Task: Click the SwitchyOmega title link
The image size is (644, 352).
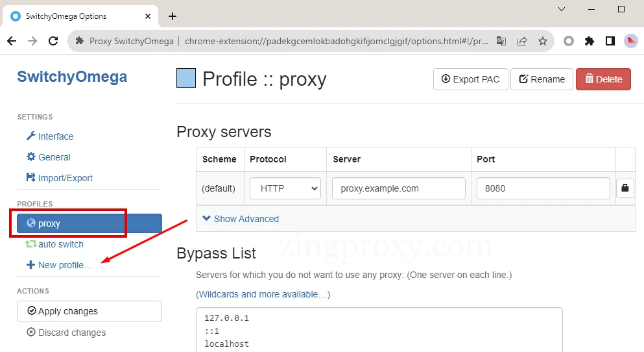Action: (72, 77)
